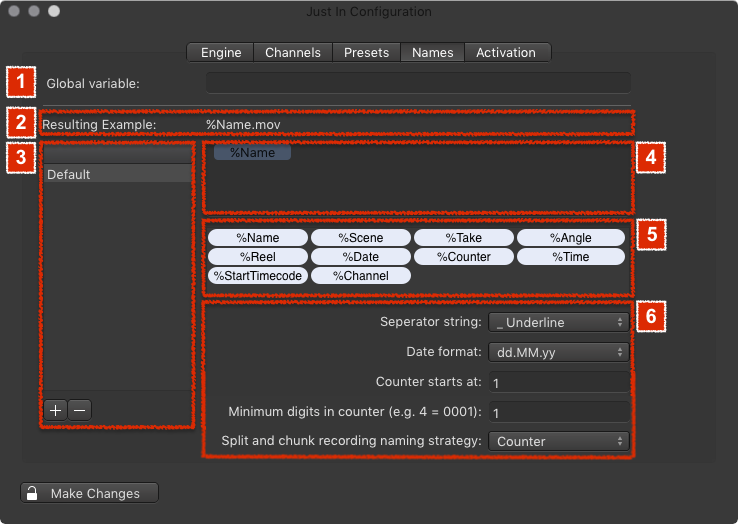Click the %Counter variable pill
Viewport: 738px width, 524px height.
[464, 257]
